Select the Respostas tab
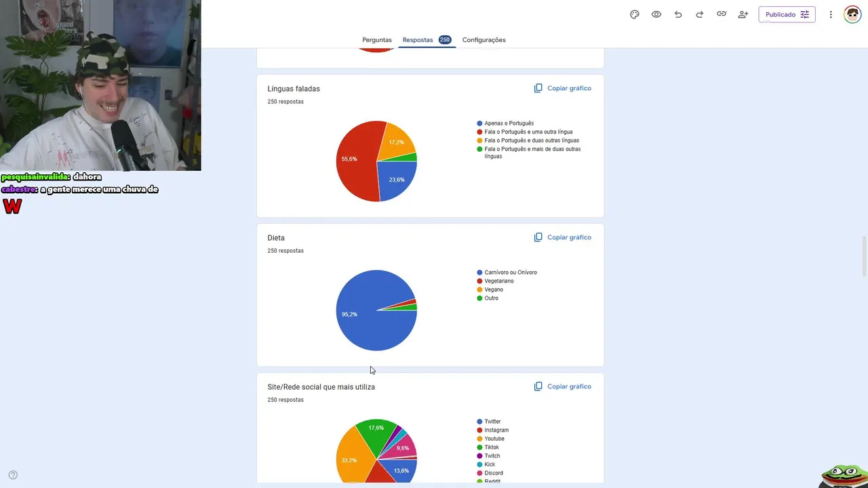 click(x=427, y=40)
